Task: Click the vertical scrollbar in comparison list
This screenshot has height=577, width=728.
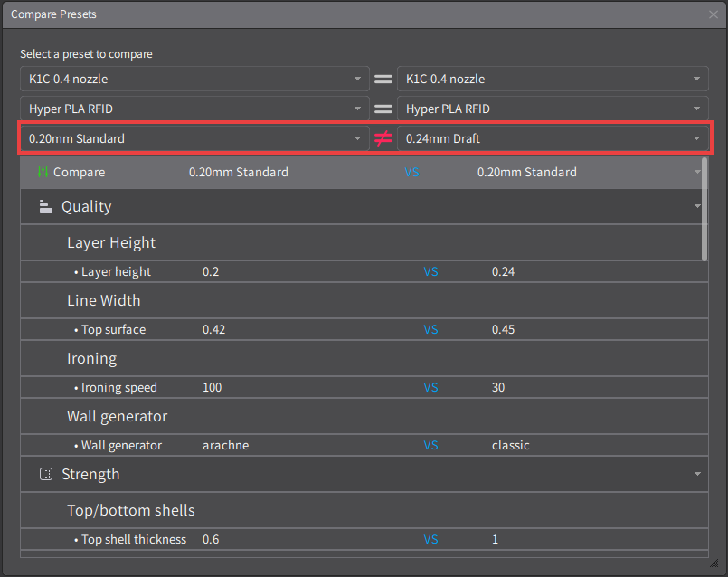Action: click(704, 209)
